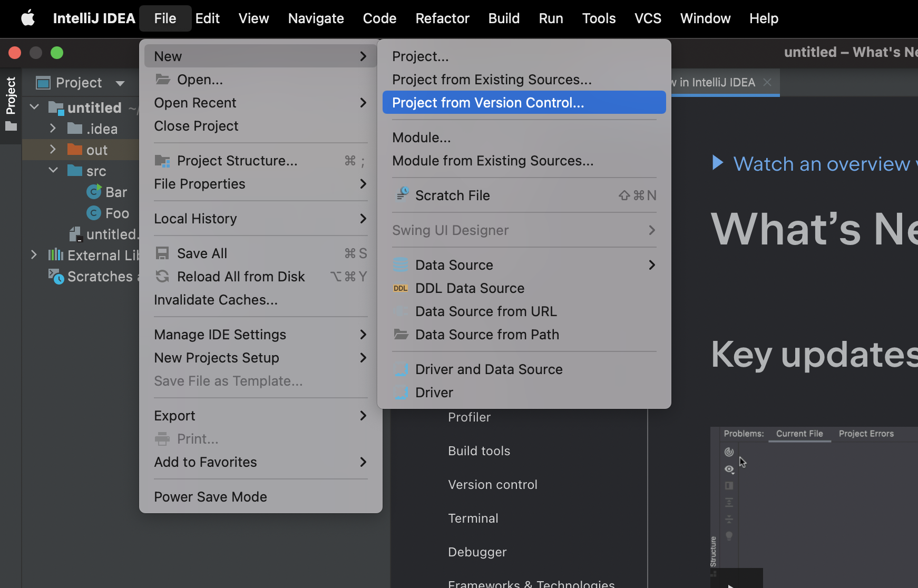Open the Refactor menu
This screenshot has height=588, width=918.
(442, 18)
